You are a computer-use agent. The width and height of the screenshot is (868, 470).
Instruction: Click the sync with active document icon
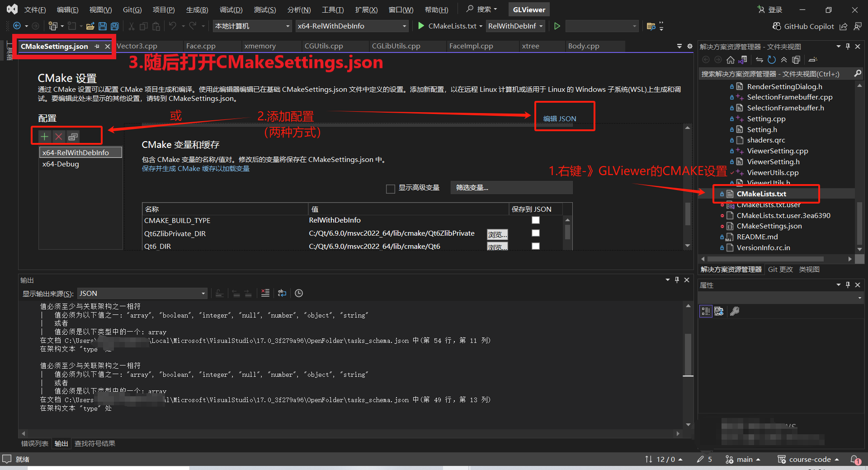tap(759, 60)
